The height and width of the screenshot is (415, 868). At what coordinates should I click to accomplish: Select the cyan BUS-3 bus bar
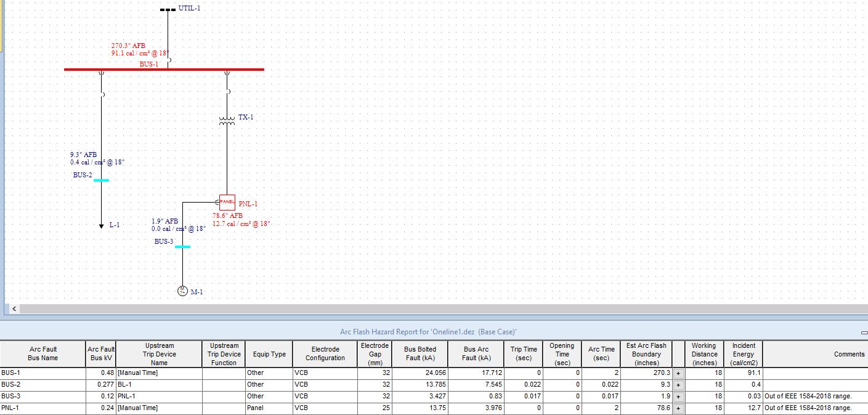(x=182, y=247)
